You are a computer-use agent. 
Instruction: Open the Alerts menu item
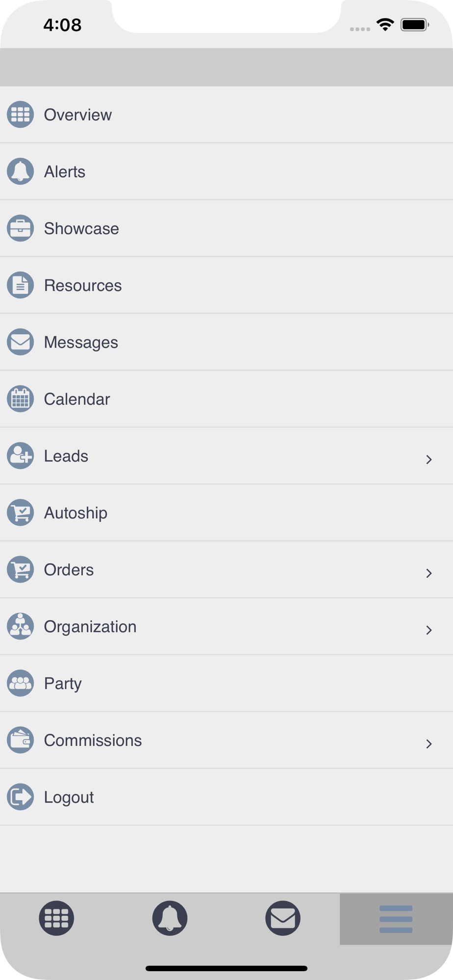coord(65,171)
